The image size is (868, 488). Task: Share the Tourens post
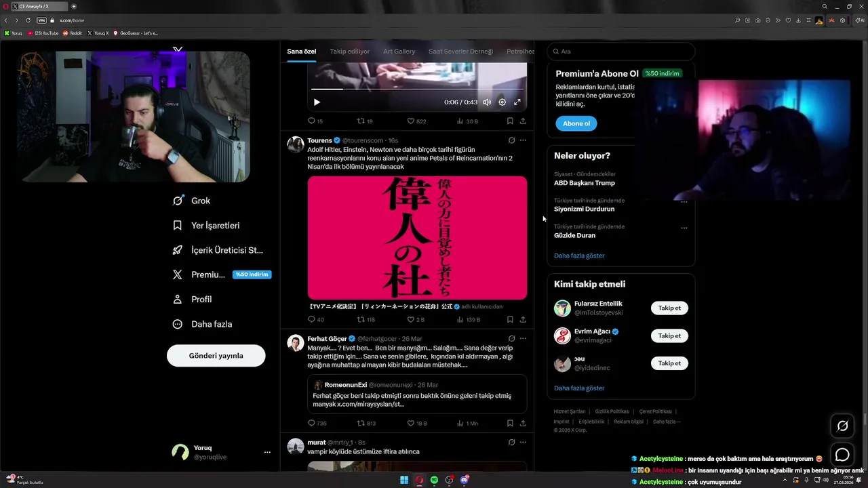(523, 319)
